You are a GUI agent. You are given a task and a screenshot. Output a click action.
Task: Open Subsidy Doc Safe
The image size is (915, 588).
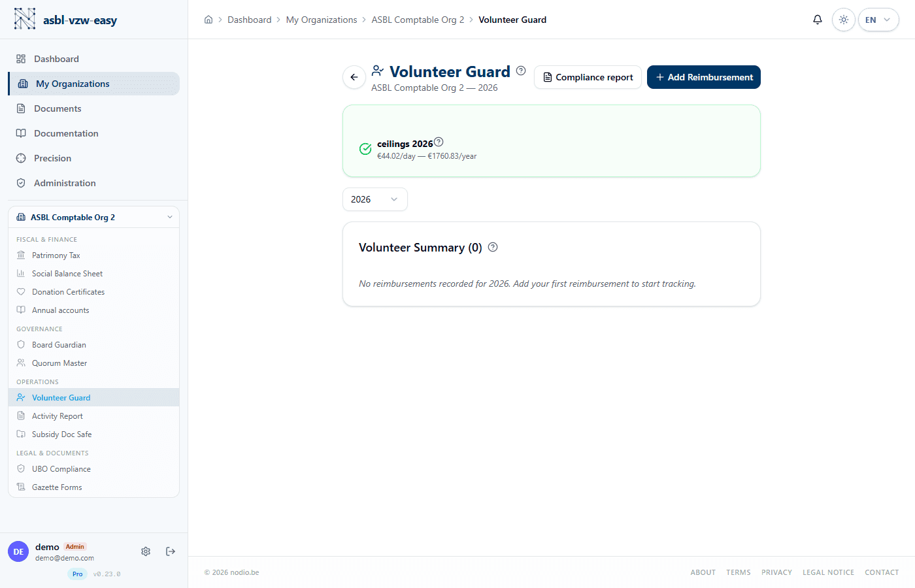pos(93,434)
